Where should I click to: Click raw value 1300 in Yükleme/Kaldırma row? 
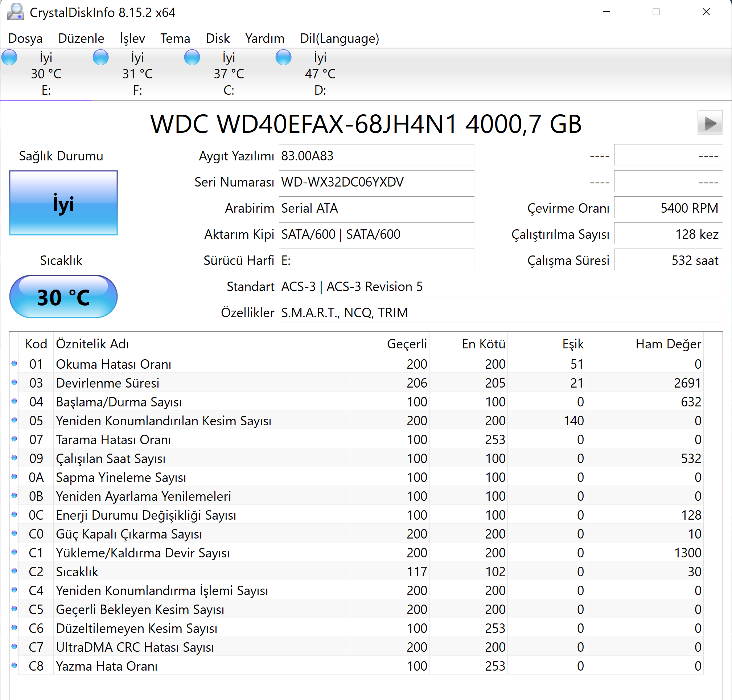688,553
